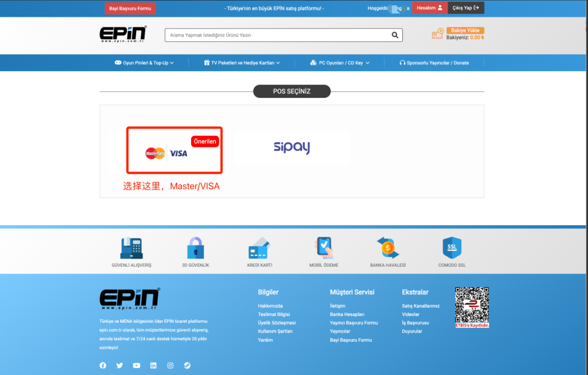The width and height of the screenshot is (588, 375).
Task: Click the Kredi Kartı icon
Action: pyautogui.click(x=260, y=248)
